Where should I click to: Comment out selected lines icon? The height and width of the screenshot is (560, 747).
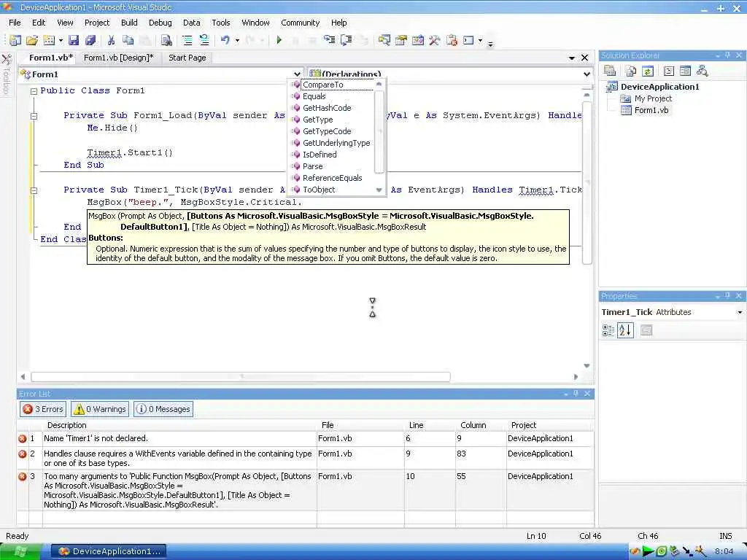click(187, 41)
